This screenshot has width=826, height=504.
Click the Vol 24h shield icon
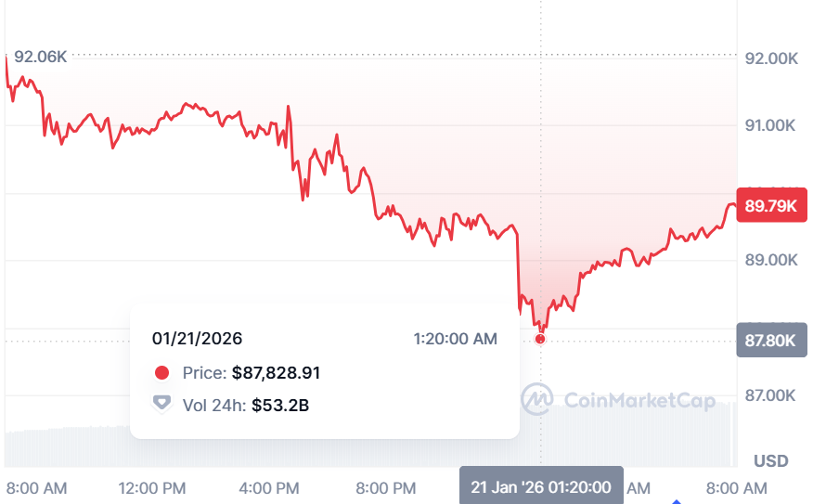[161, 404]
